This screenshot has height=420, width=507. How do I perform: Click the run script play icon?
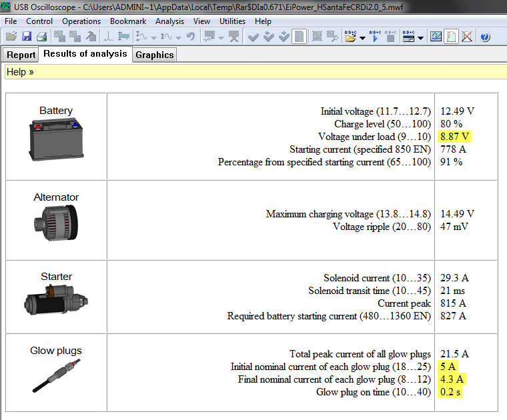375,37
